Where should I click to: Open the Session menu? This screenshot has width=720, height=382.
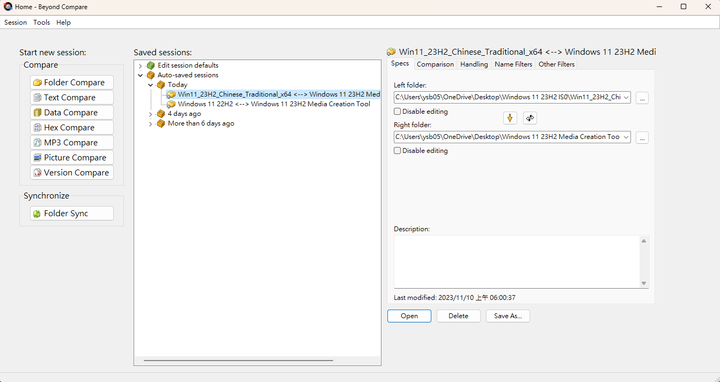(16, 22)
